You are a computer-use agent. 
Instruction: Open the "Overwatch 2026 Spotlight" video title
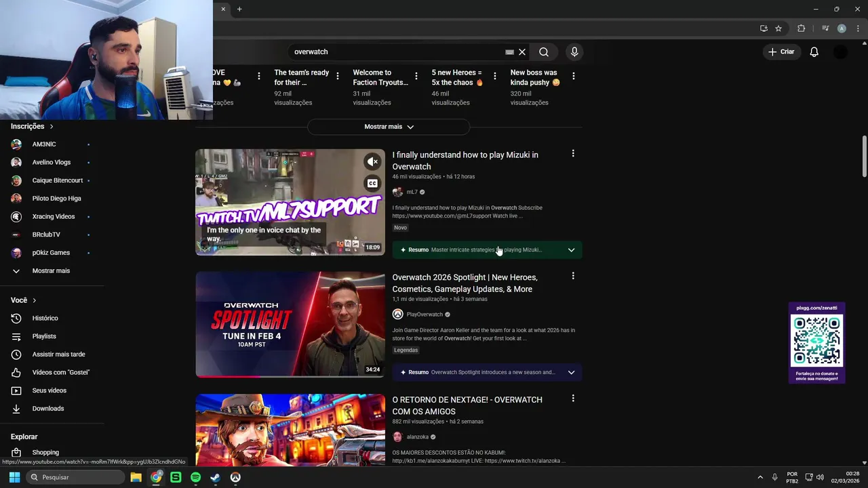pyautogui.click(x=465, y=283)
